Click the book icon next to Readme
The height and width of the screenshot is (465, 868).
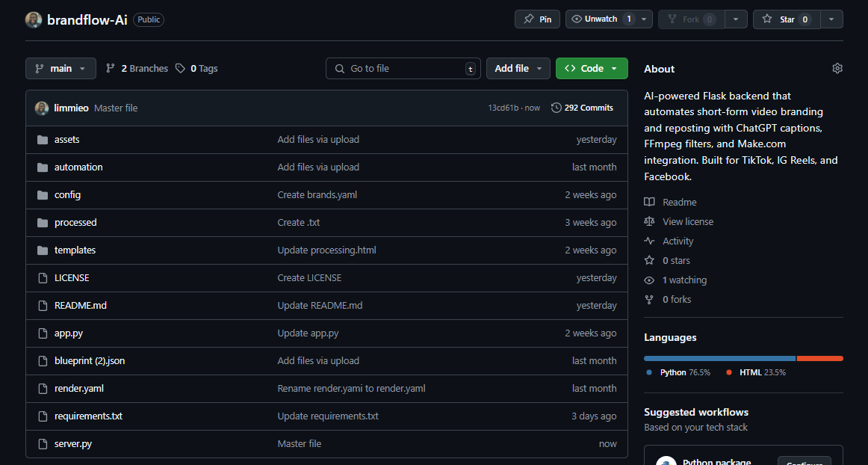(x=649, y=203)
